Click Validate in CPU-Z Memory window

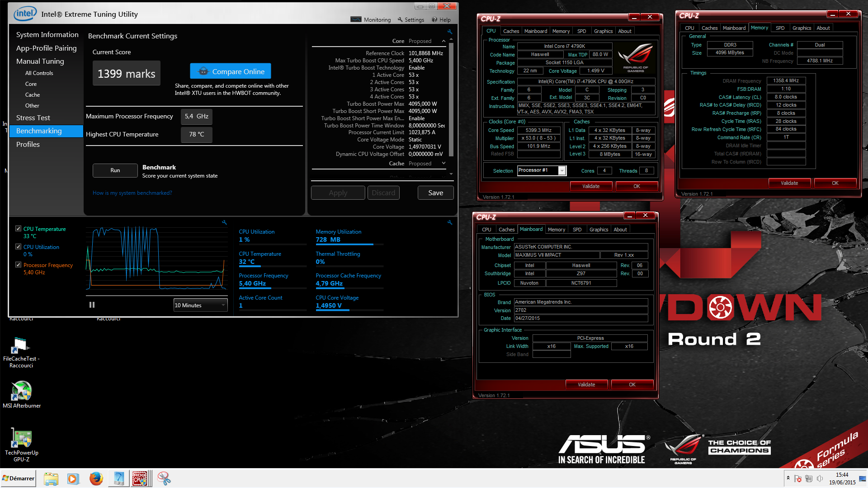pyautogui.click(x=789, y=183)
